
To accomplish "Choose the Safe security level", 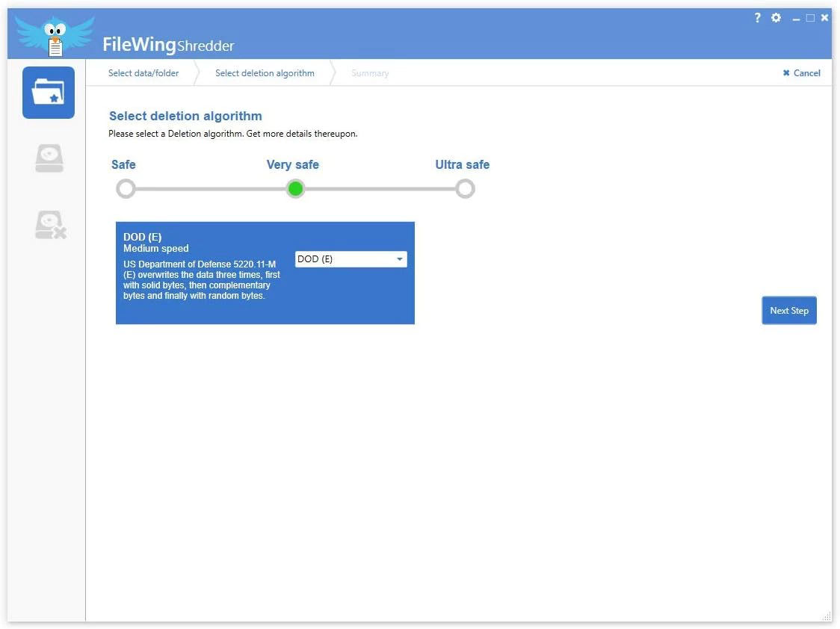I will [x=126, y=188].
